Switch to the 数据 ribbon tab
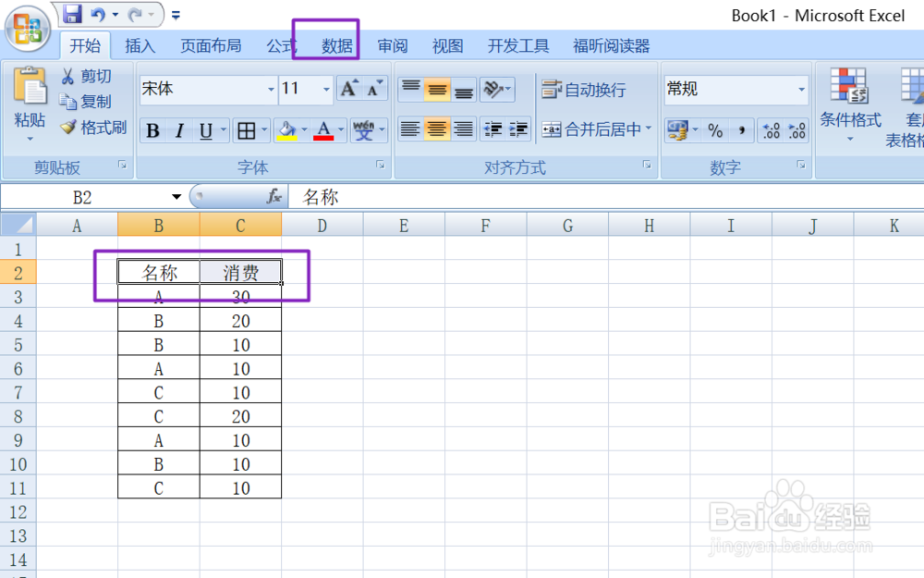 click(336, 44)
